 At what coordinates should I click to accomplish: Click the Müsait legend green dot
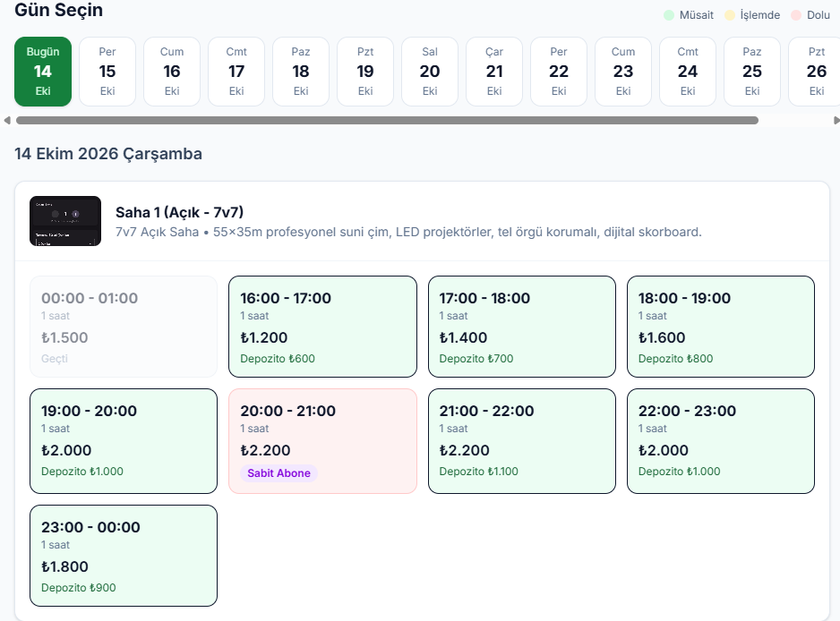pos(669,15)
